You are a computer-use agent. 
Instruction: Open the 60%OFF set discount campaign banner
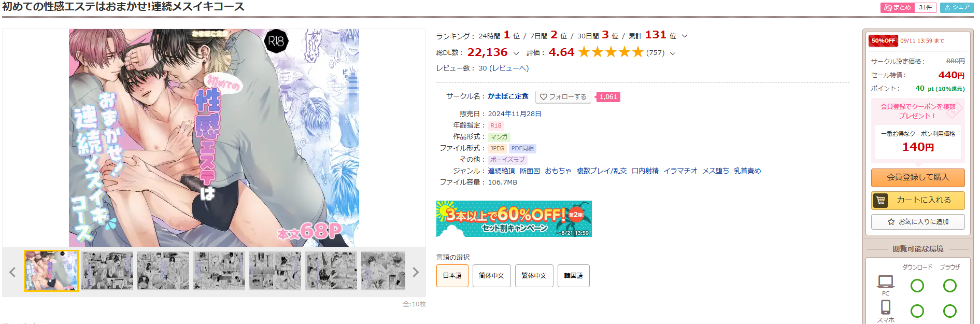click(x=514, y=219)
